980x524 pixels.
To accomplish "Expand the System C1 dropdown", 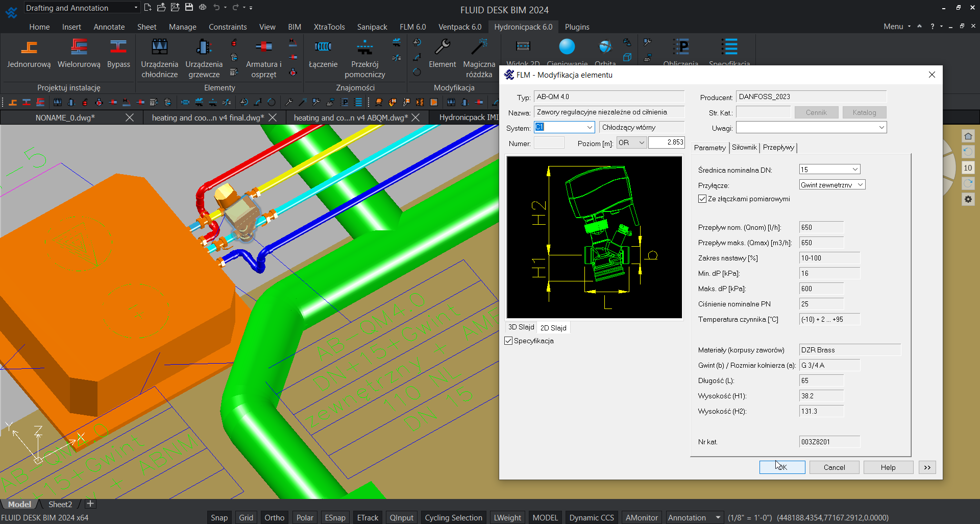I will point(590,127).
